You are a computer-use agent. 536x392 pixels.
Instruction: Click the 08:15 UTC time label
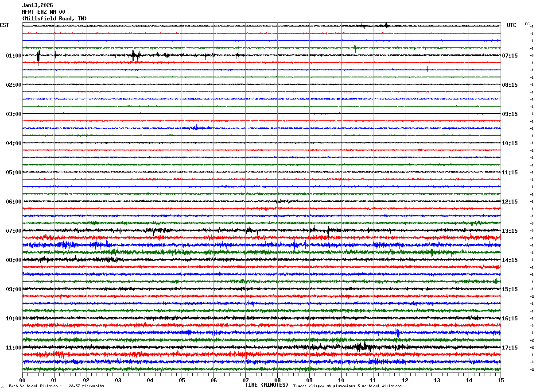509,85
